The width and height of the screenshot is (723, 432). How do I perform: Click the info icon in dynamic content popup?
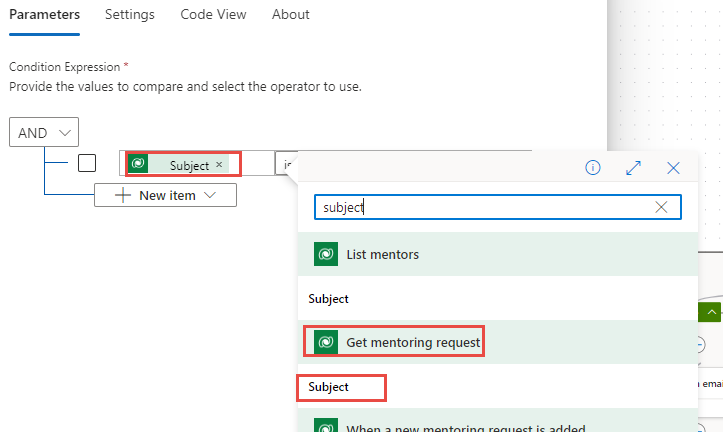click(x=592, y=168)
